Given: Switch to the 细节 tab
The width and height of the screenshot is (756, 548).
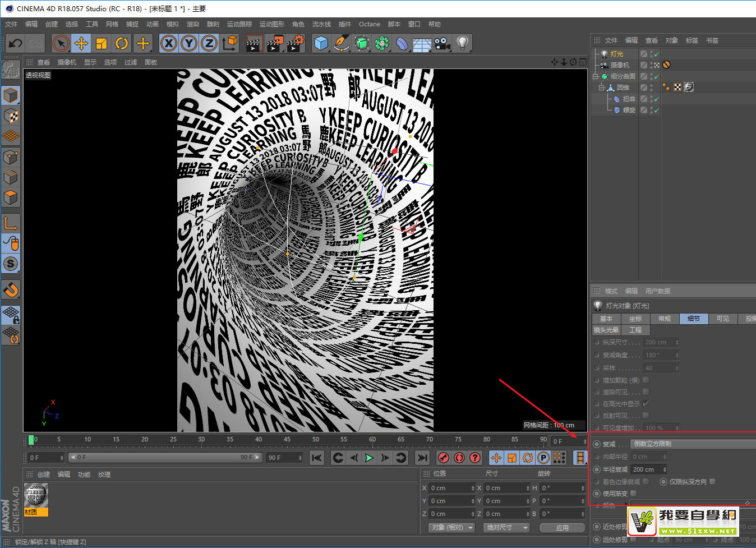Looking at the screenshot, I should coord(694,319).
